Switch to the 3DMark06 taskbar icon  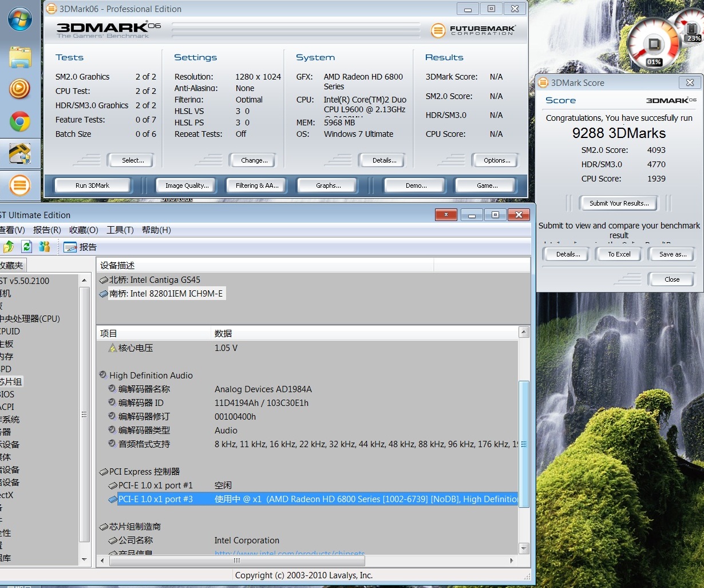pyautogui.click(x=20, y=186)
